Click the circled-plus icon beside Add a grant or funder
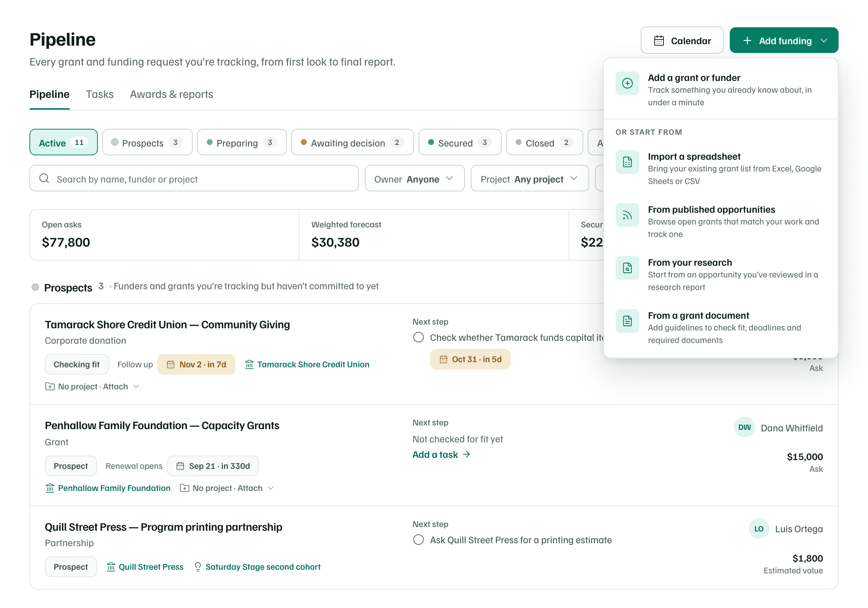 coord(627,83)
